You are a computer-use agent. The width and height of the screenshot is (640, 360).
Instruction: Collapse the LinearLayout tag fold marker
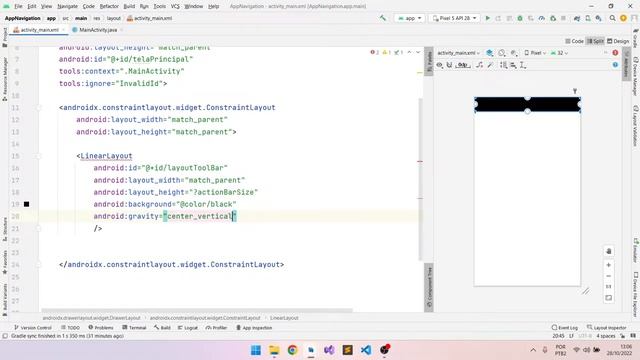click(38, 156)
